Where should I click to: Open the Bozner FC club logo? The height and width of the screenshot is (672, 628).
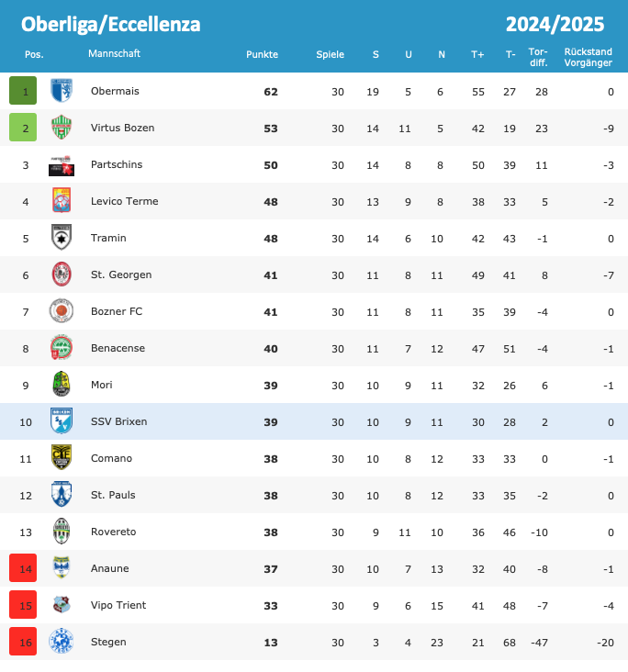point(62,311)
